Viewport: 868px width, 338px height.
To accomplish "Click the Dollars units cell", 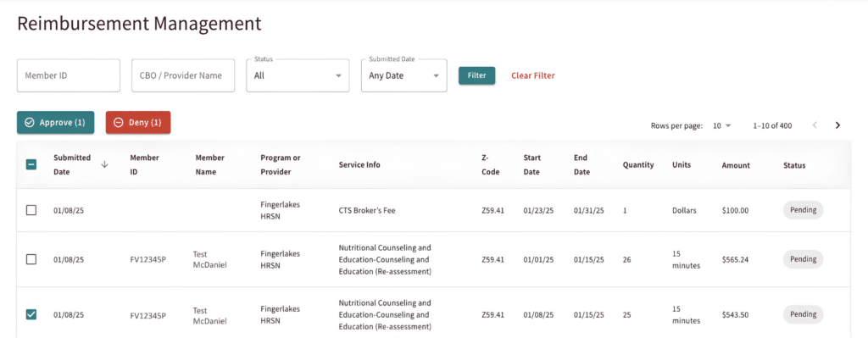I will [684, 211].
